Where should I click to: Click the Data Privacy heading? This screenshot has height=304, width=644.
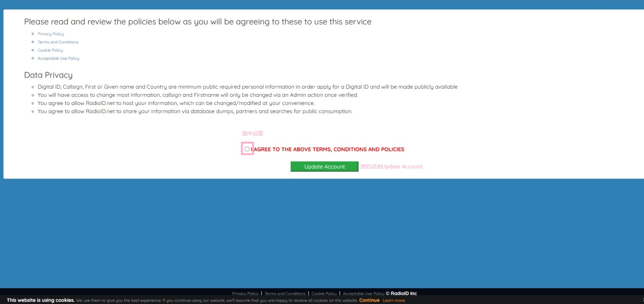(48, 75)
